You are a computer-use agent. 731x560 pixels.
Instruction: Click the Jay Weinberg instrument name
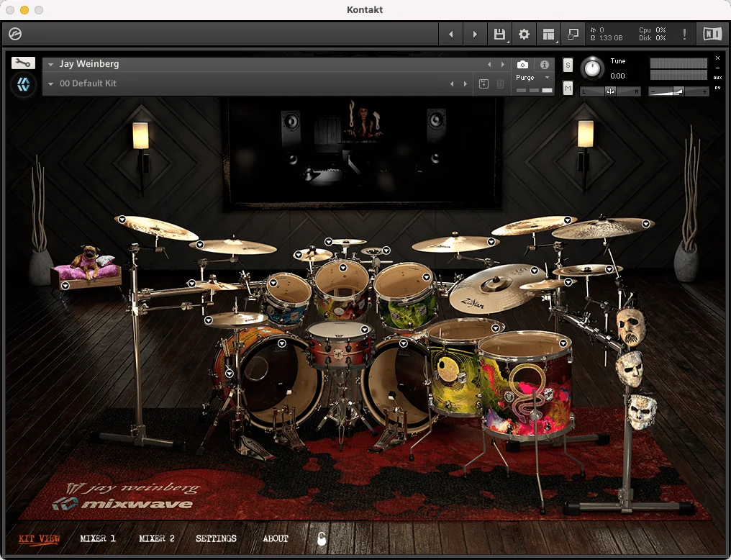89,64
